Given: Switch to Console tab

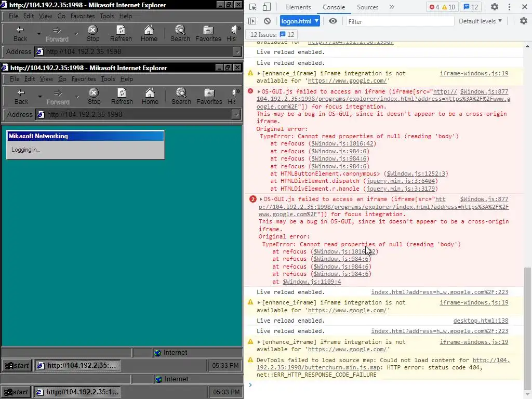Looking at the screenshot, I should click(x=334, y=7).
